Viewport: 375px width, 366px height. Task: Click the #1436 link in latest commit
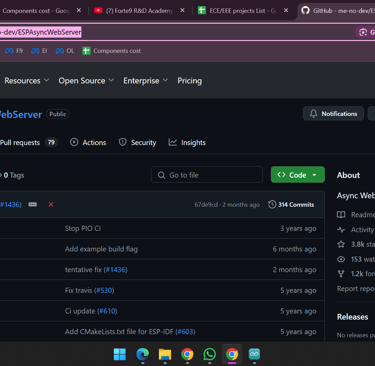pos(11,204)
